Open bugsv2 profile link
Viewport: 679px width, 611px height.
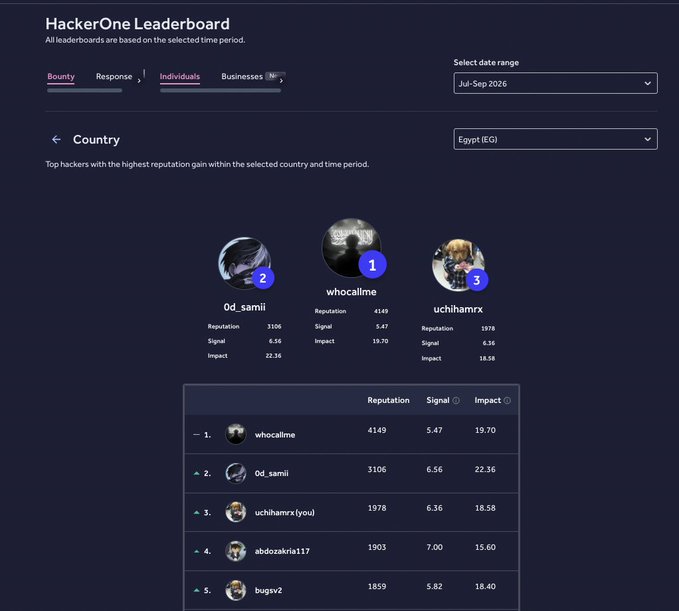[x=268, y=590]
